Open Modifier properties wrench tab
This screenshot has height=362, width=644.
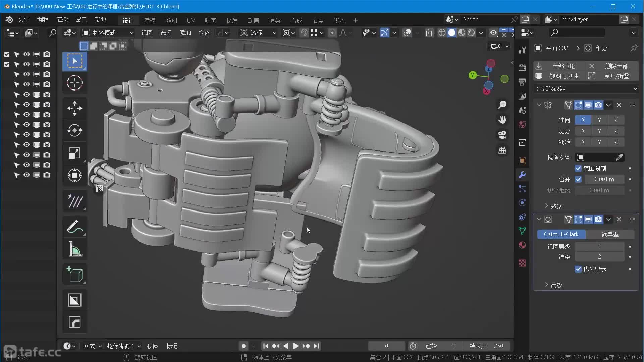point(522,175)
